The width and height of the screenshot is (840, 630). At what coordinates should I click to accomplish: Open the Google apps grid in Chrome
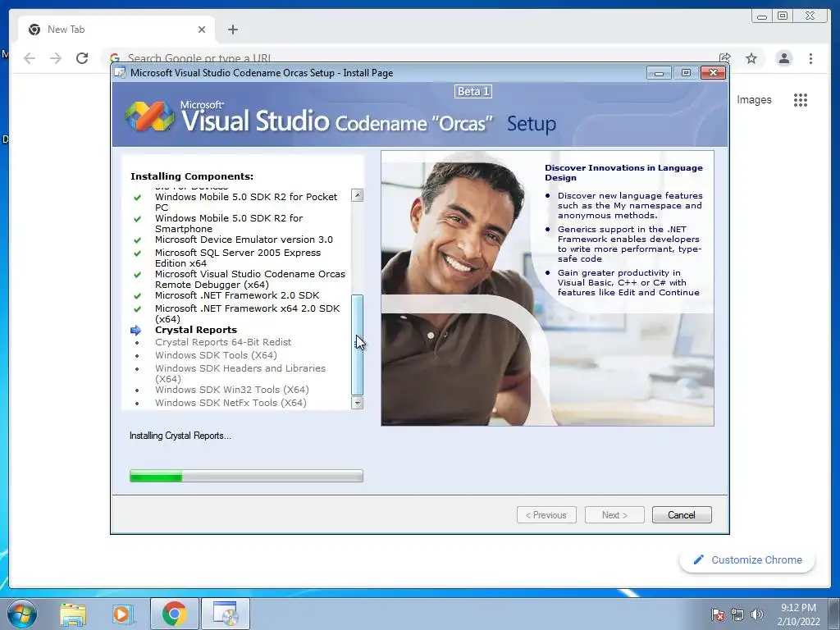801,99
